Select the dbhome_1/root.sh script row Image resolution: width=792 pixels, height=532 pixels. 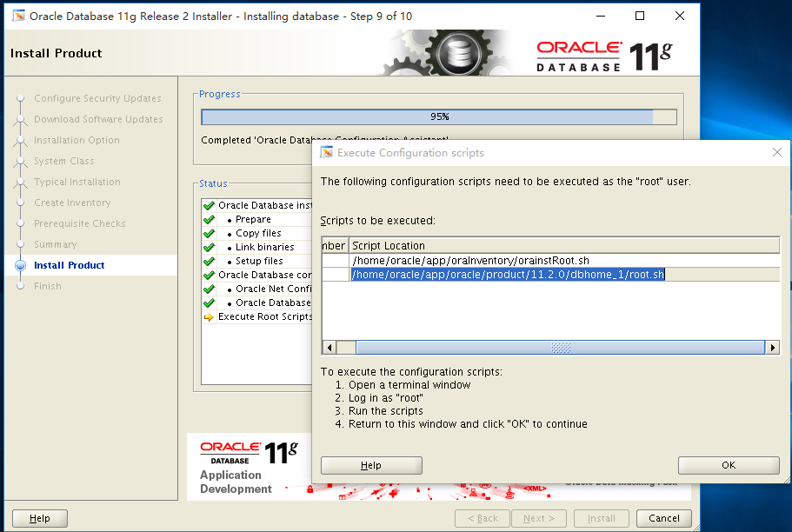(550, 275)
